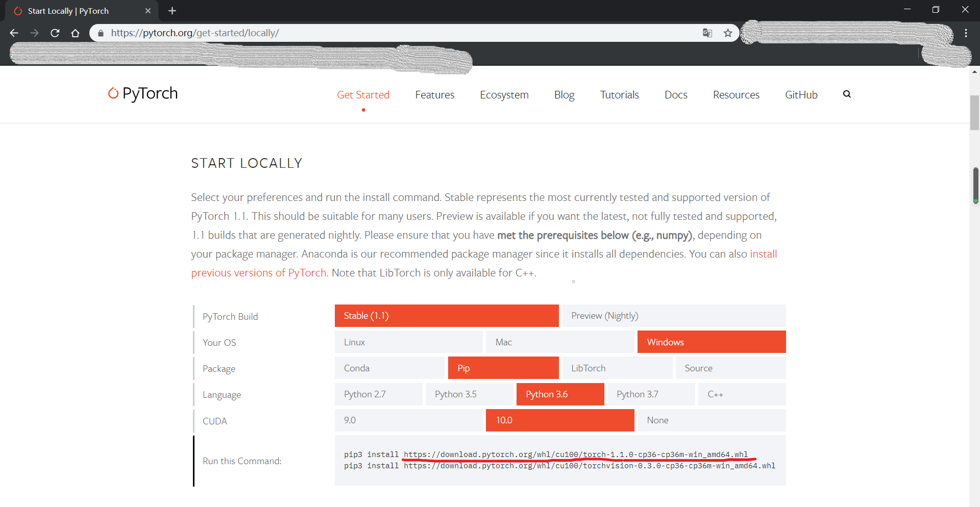Click the torch-1.1.0 wheel URL
This screenshot has width=980, height=507.
point(576,454)
